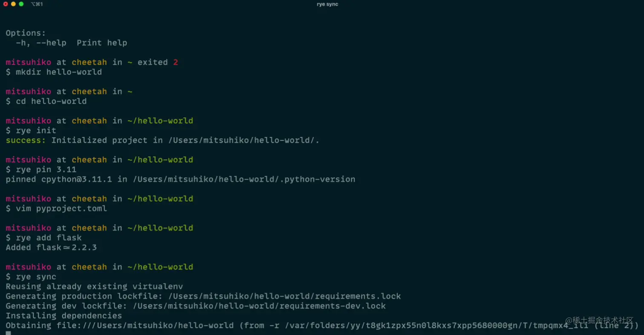Click the 'Options:' heading text
Screen dimensions: 644x335
(26, 33)
